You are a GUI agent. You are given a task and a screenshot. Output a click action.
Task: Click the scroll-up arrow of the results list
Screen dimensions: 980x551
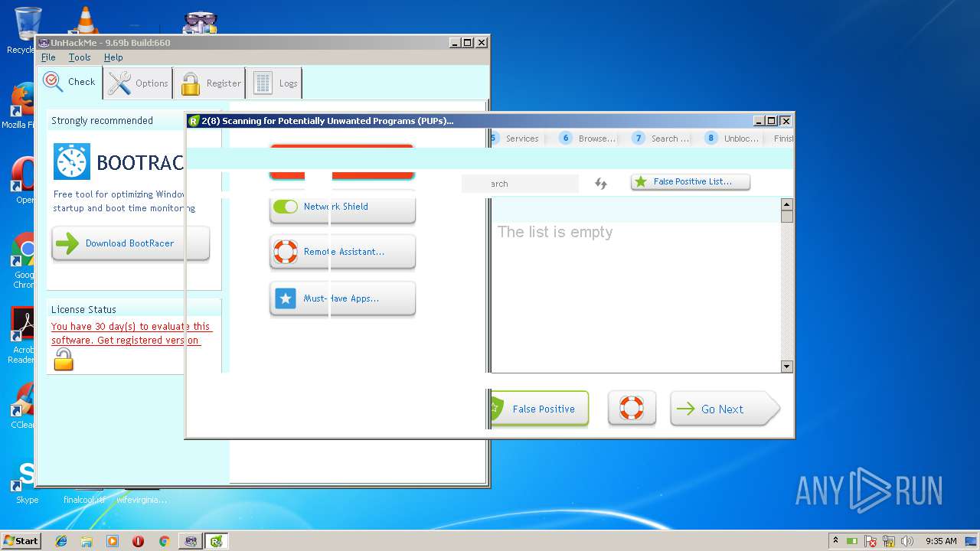[786, 204]
